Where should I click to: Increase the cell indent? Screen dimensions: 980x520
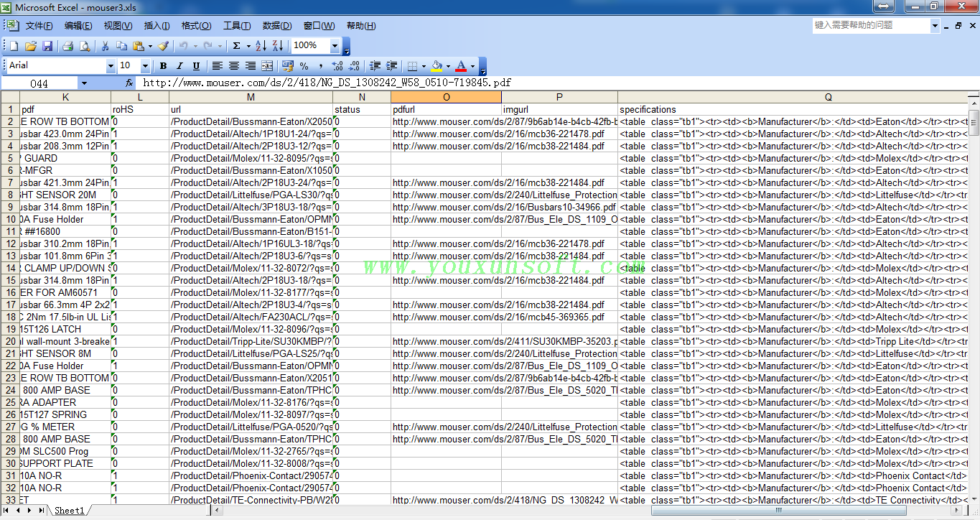coord(392,66)
